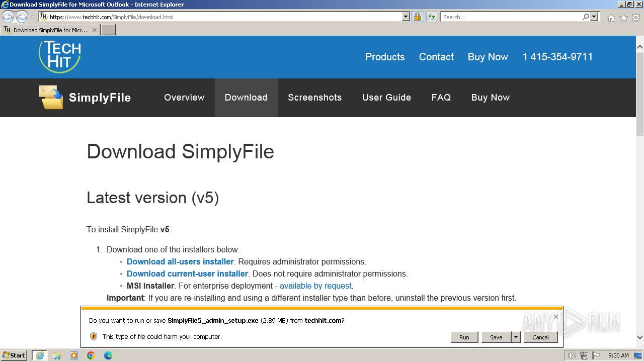Click the browser search box
The width and height of the screenshot is (644, 362).
point(511,17)
